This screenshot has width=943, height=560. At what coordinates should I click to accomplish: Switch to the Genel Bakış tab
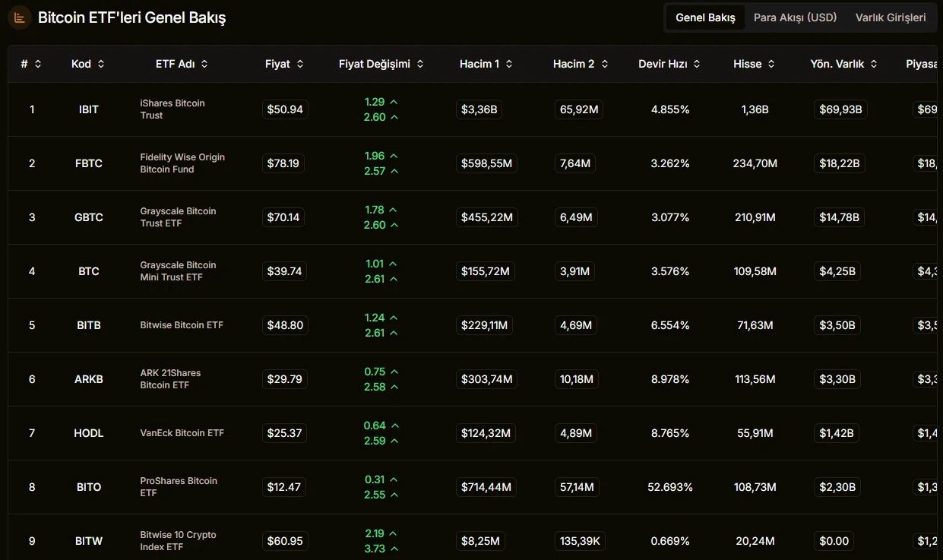click(x=705, y=17)
